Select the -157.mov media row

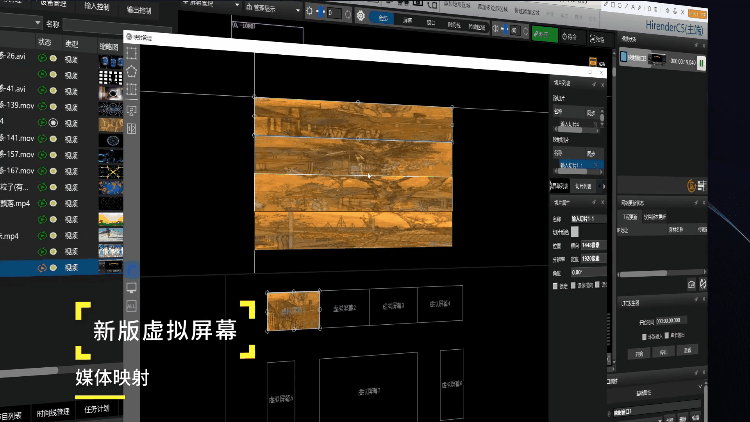(x=61, y=155)
